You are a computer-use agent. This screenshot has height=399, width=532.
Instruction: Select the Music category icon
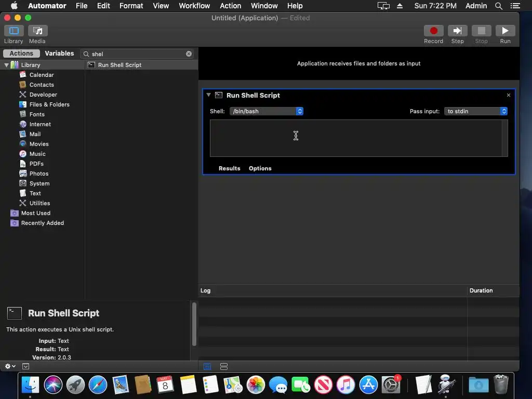(23, 154)
